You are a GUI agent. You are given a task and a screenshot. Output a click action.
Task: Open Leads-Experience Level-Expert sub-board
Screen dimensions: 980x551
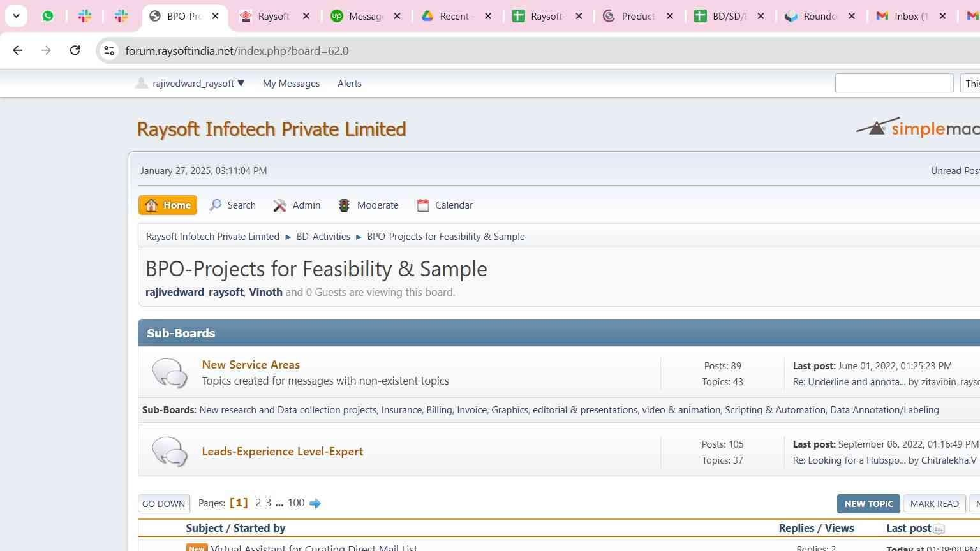(282, 452)
